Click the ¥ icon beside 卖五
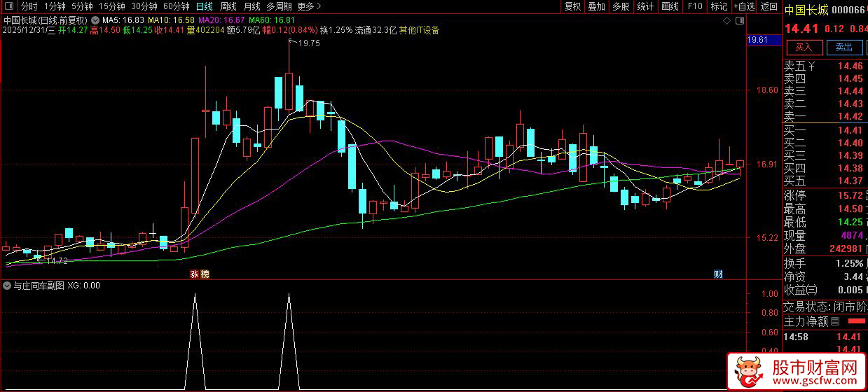Viewport: 868px width, 392px height. 811,66
